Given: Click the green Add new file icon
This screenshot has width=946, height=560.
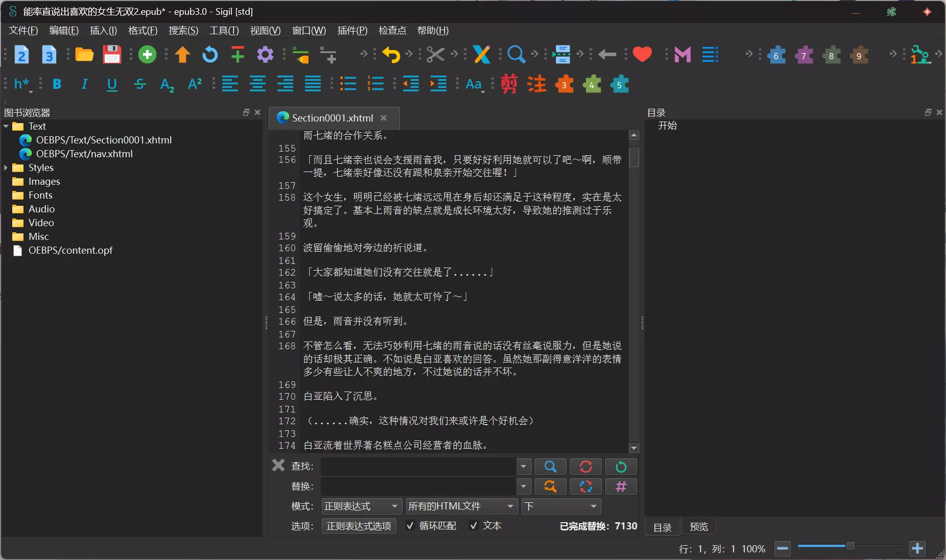Looking at the screenshot, I should click(x=147, y=54).
